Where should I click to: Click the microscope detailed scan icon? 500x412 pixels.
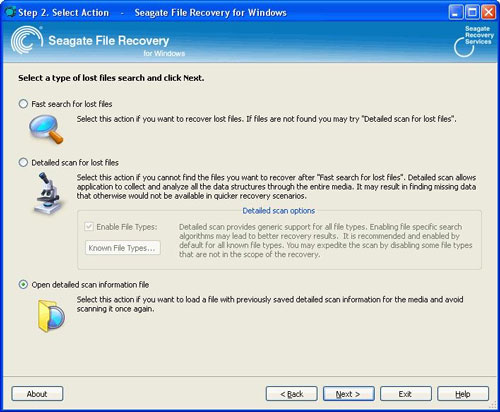(x=49, y=194)
